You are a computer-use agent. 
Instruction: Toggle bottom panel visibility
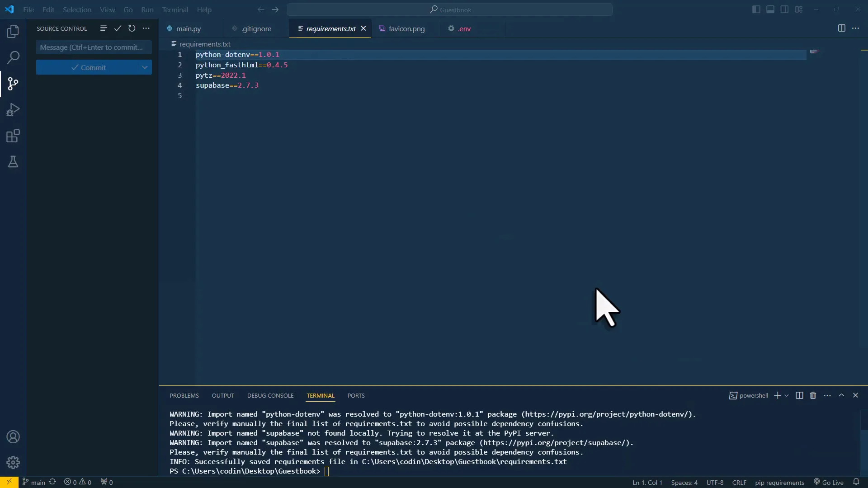[770, 9]
